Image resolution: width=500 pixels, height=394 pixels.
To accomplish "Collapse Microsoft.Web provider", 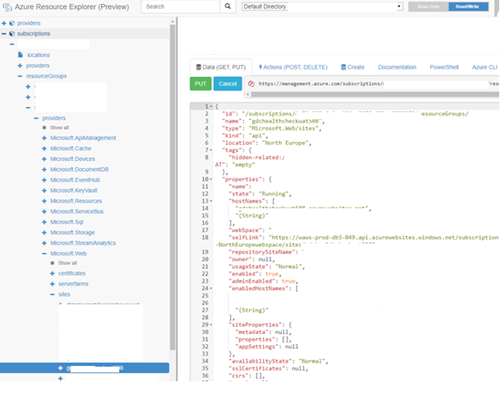I will click(44, 253).
